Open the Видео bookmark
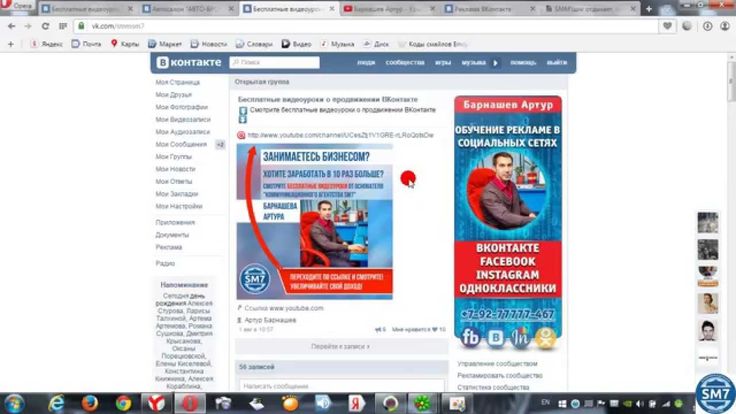The height and width of the screenshot is (414, 736). coord(297,44)
